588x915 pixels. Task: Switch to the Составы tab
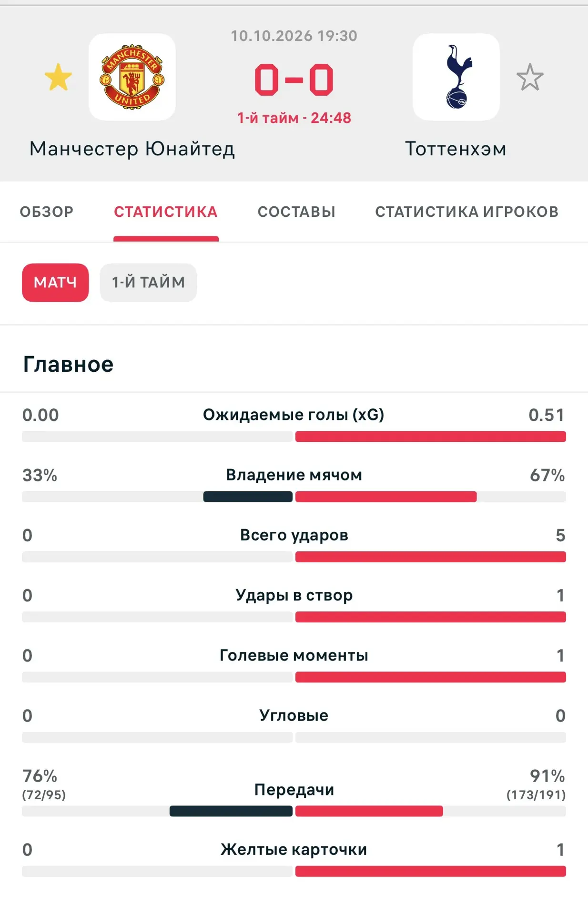[296, 212]
